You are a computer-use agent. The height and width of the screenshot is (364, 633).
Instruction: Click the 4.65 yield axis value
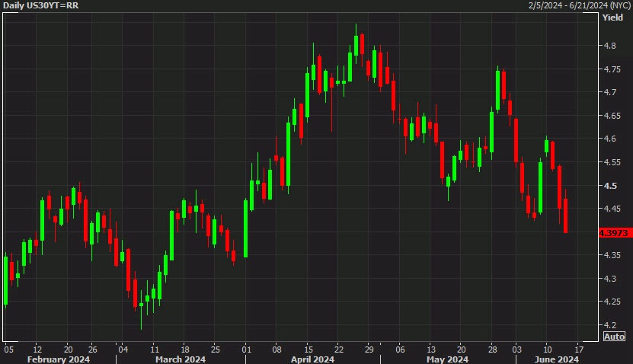tap(612, 116)
